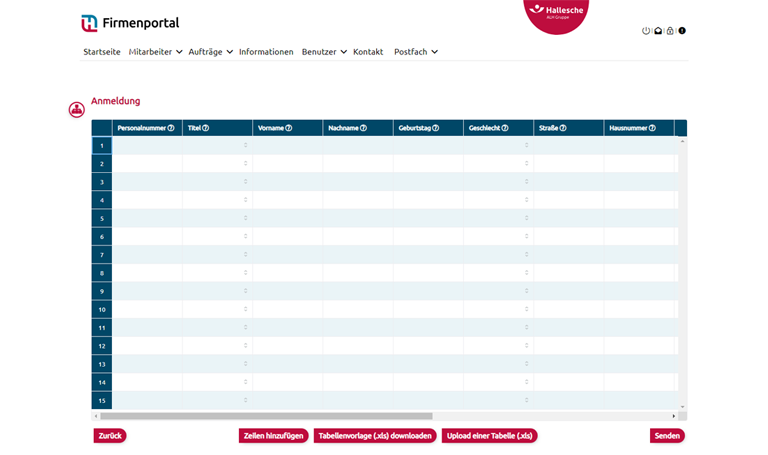Click the power logout icon

point(646,31)
